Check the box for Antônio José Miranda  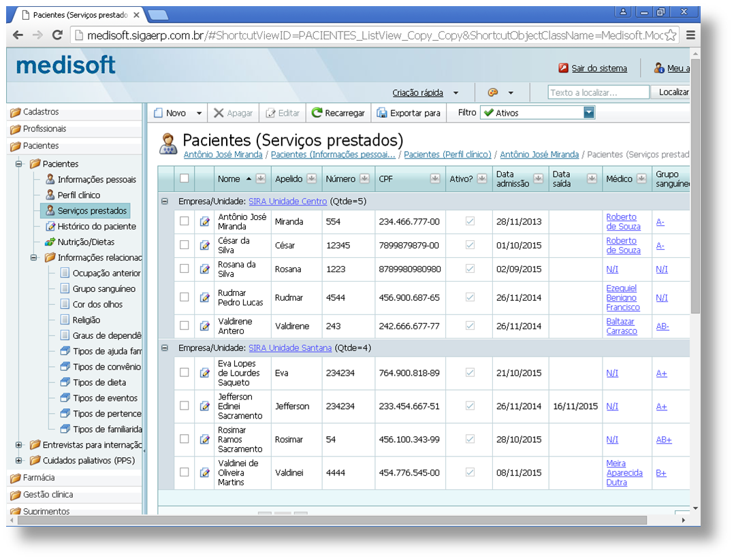pyautogui.click(x=185, y=221)
